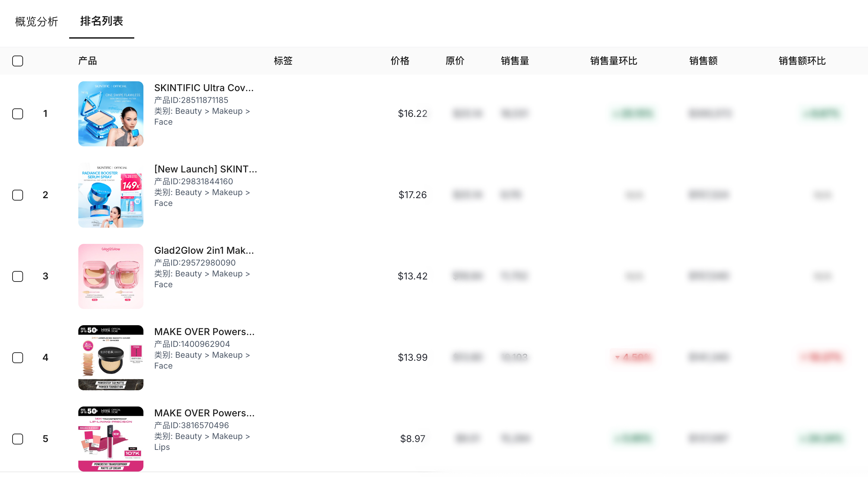Click the Glad2Glow 2in1 Mak... title

204,250
